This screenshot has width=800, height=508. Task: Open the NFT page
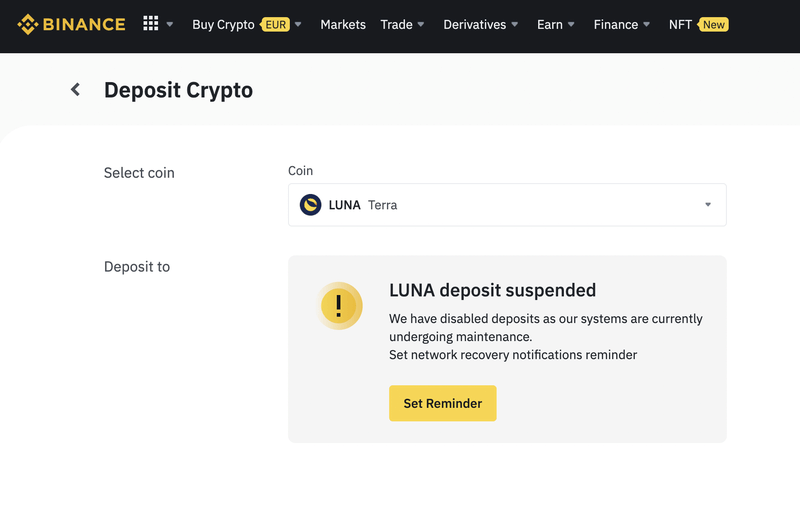click(x=680, y=24)
